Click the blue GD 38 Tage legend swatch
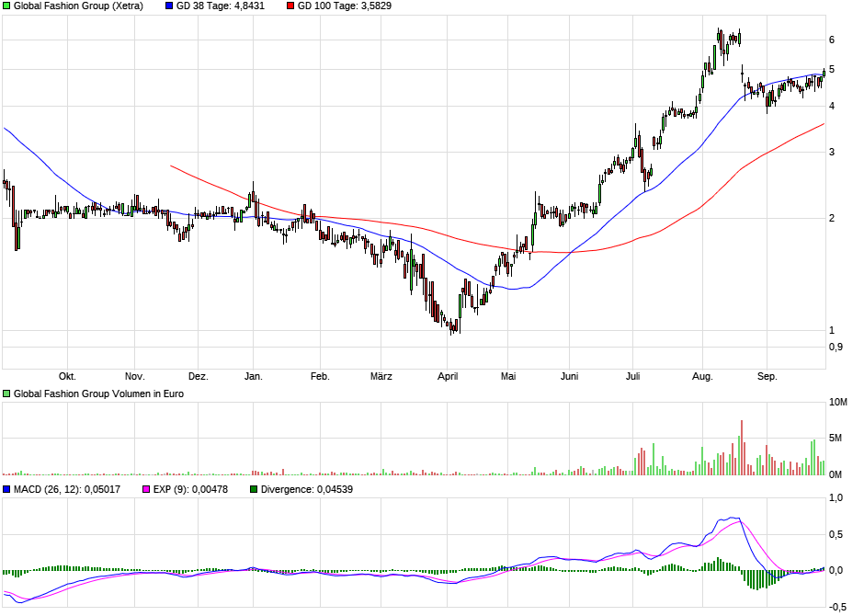This screenshot has height=616, width=864. 169,6
